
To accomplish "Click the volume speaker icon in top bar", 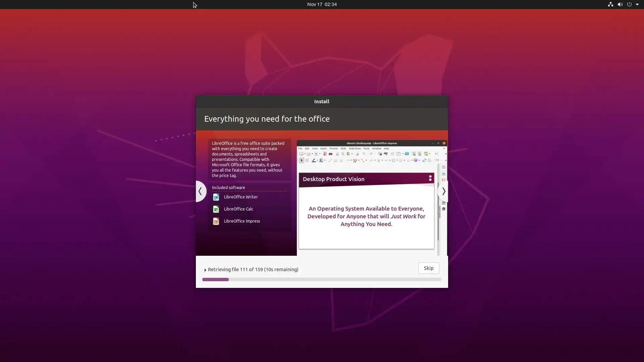I will pos(620,4).
